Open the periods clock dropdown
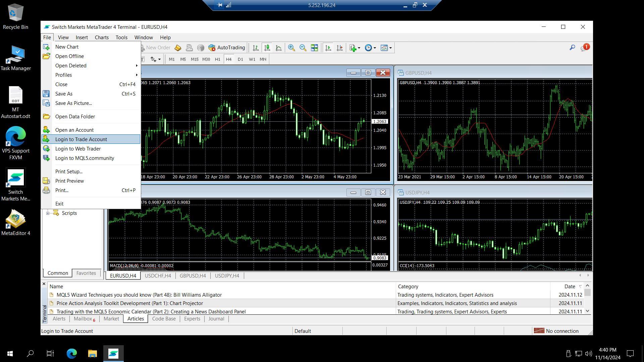Screen dimensions: 644x362 click(x=370, y=48)
